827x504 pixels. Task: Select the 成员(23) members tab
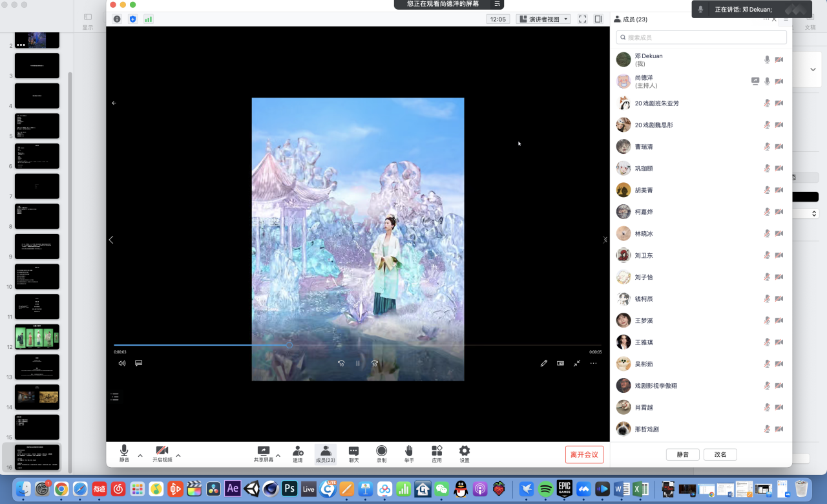(x=326, y=454)
